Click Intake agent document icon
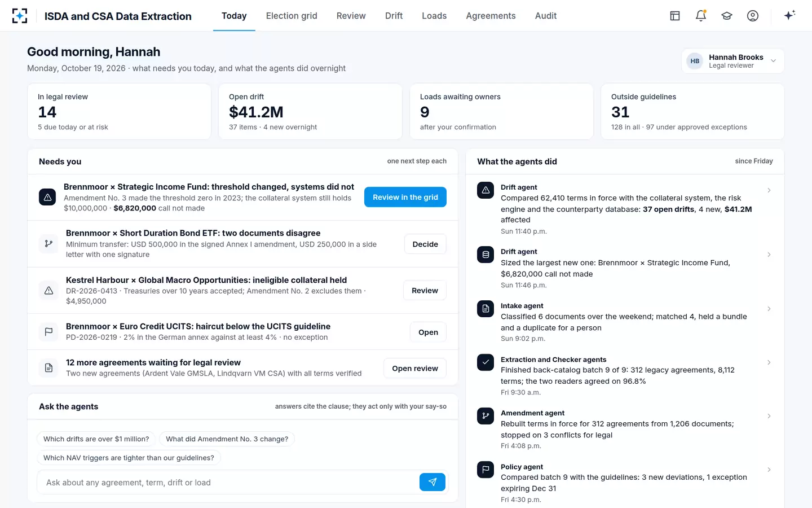 [x=486, y=309]
